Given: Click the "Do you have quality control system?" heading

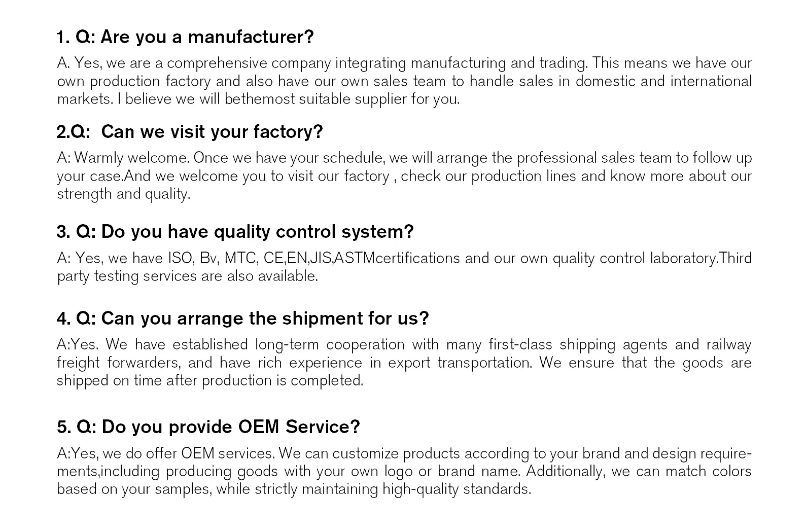Looking at the screenshot, I should click(x=257, y=232).
